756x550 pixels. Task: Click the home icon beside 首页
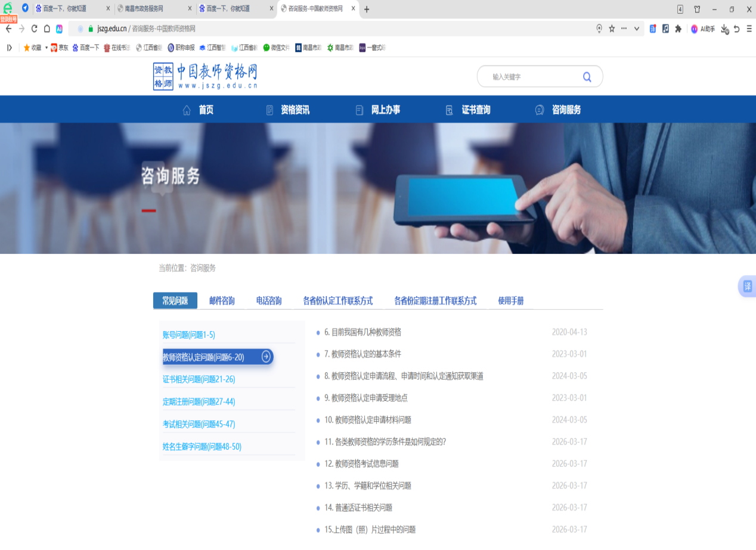tap(187, 110)
